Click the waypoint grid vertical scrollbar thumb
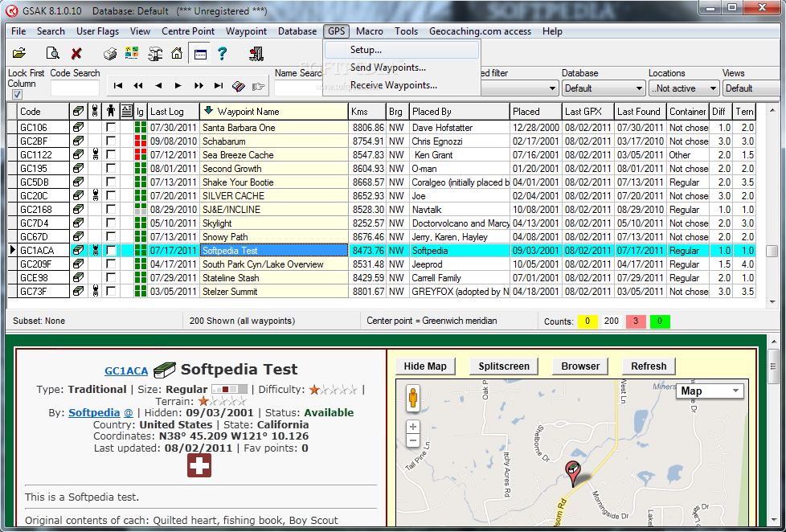The width and height of the screenshot is (786, 532). 772,250
